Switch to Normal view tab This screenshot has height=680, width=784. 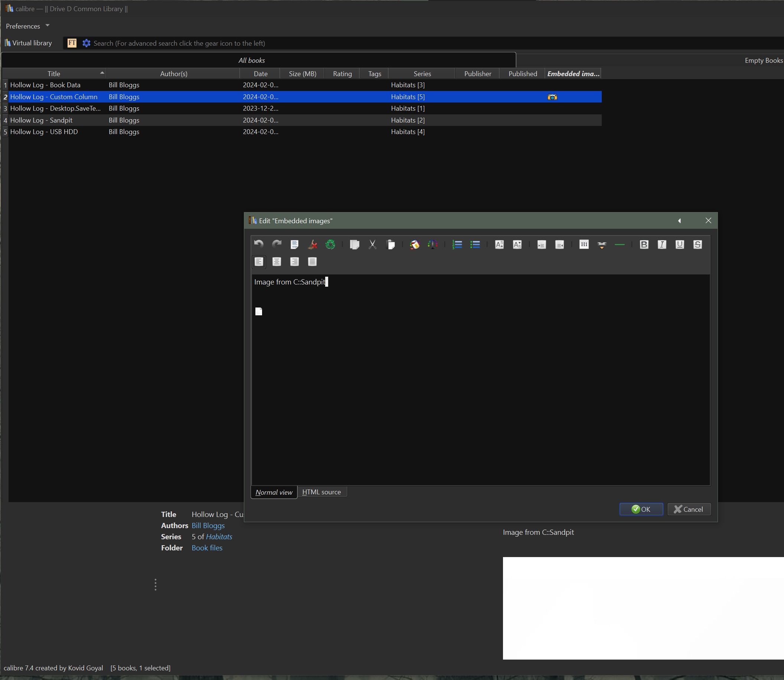274,492
